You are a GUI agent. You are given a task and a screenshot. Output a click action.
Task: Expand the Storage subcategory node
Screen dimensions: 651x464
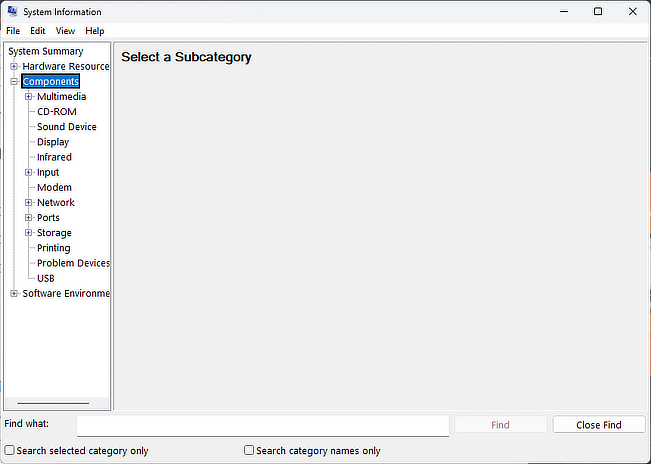pos(29,233)
